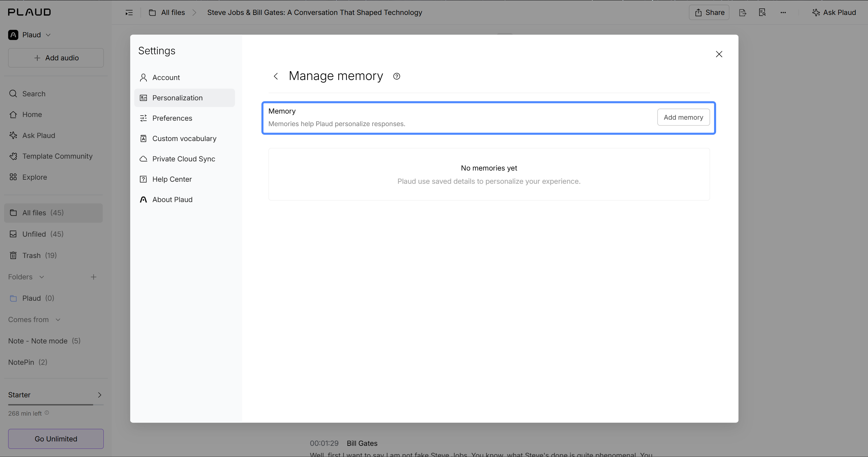Screen dimensions: 868x457
Task: Open the export file icon in top bar
Action: 743,13
